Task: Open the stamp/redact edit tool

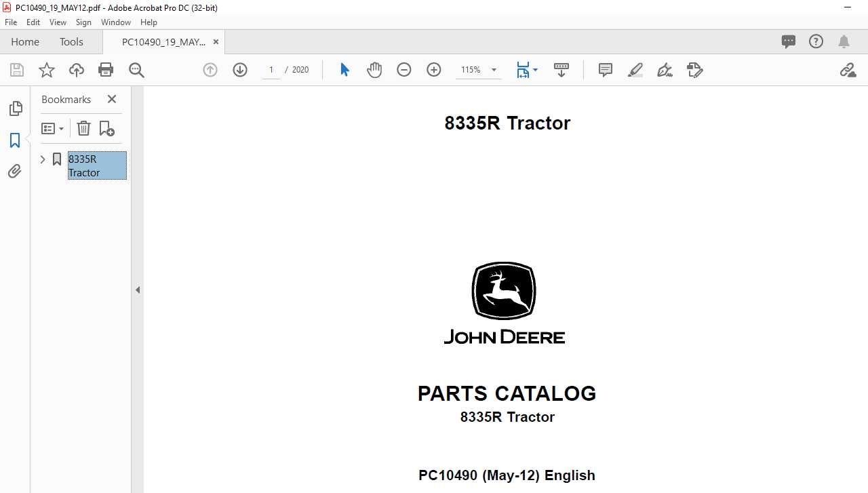Action: (x=694, y=70)
